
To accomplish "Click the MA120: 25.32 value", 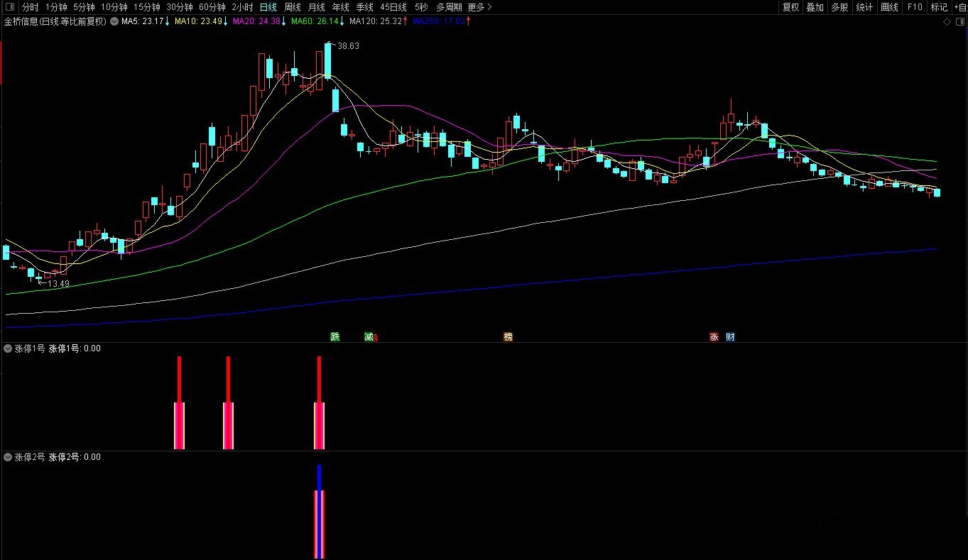I will 376,21.
